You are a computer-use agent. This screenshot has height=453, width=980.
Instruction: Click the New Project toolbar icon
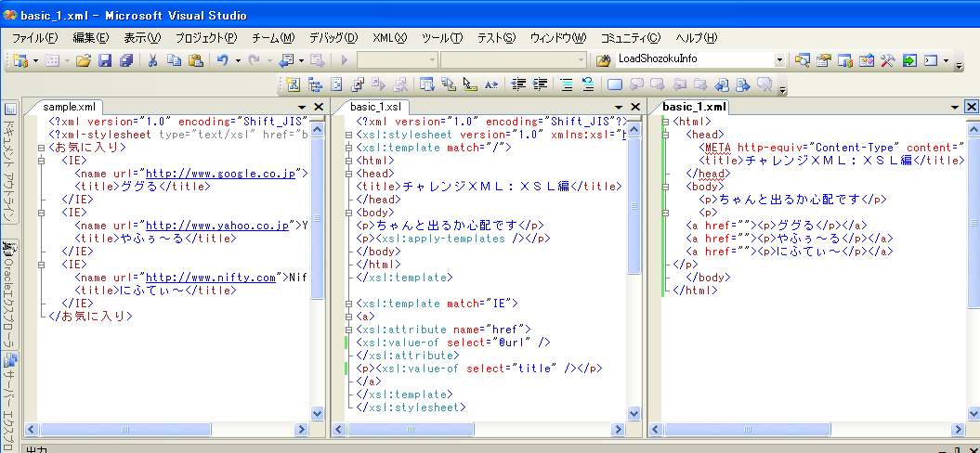(20, 60)
